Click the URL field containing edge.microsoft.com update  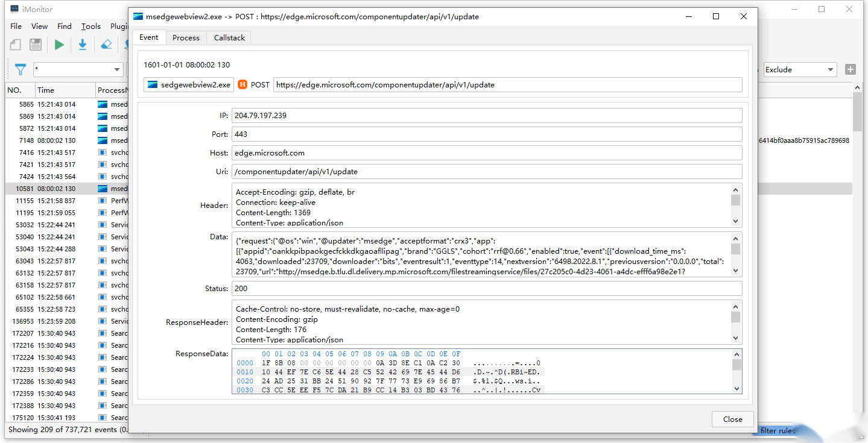click(x=508, y=85)
